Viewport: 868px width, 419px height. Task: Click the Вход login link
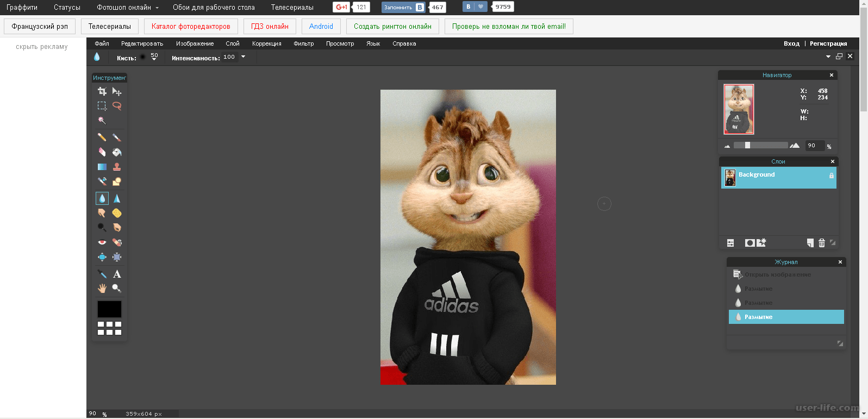791,43
